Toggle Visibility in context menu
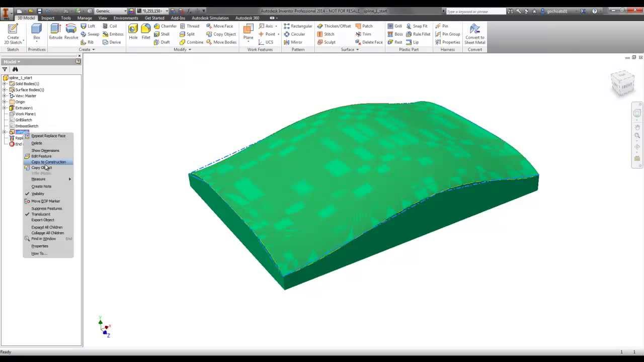 pos(38,194)
